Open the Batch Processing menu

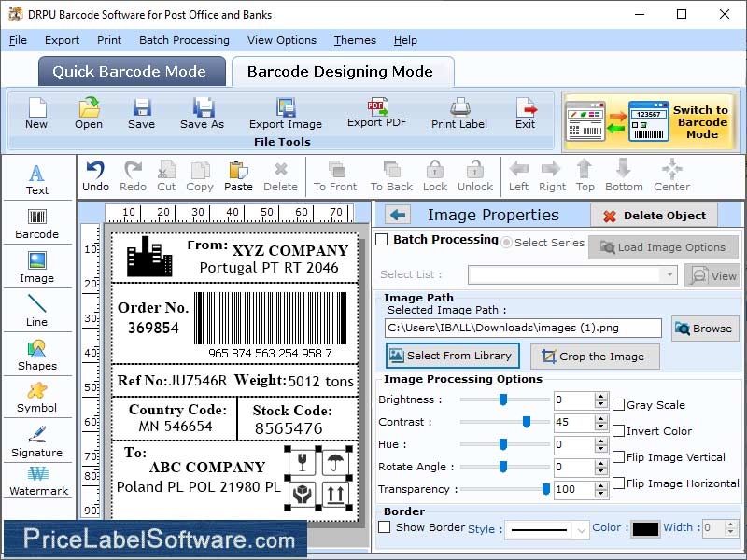click(x=184, y=40)
